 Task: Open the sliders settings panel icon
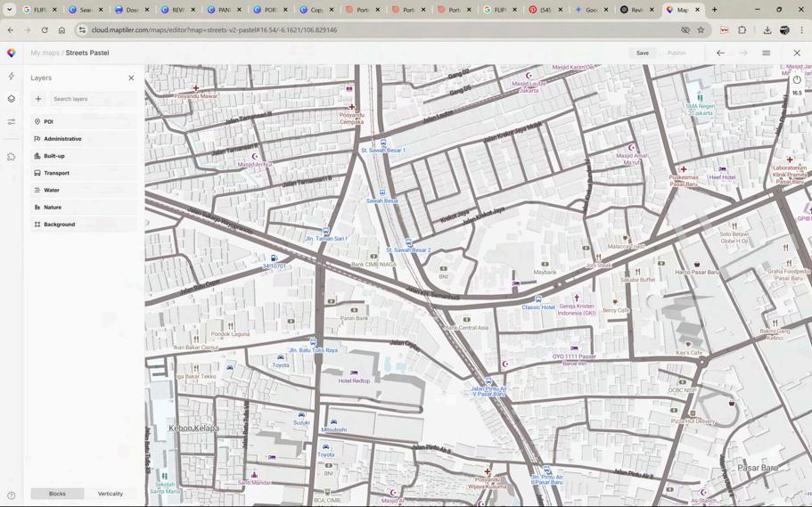pos(12,122)
